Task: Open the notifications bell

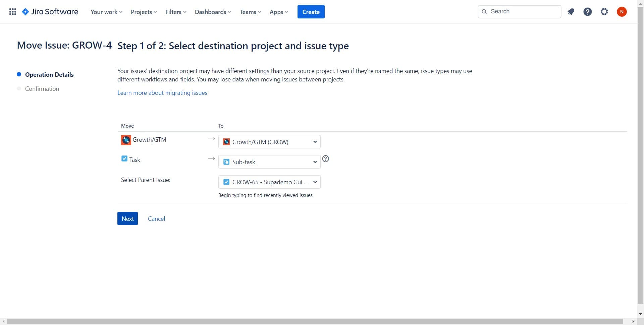Action: click(571, 11)
